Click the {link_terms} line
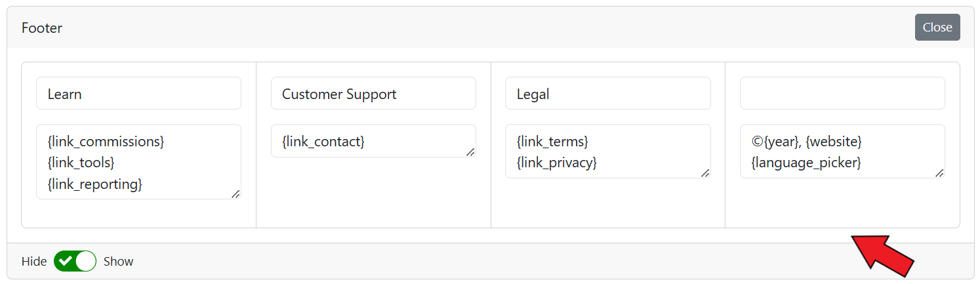Screen dimensions: 980x284 (552, 141)
